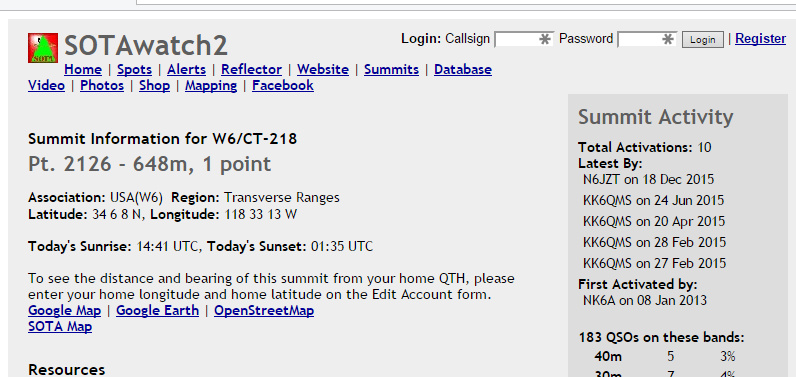This screenshot has width=796, height=377.
Task: Open the Photos link
Action: point(102,85)
